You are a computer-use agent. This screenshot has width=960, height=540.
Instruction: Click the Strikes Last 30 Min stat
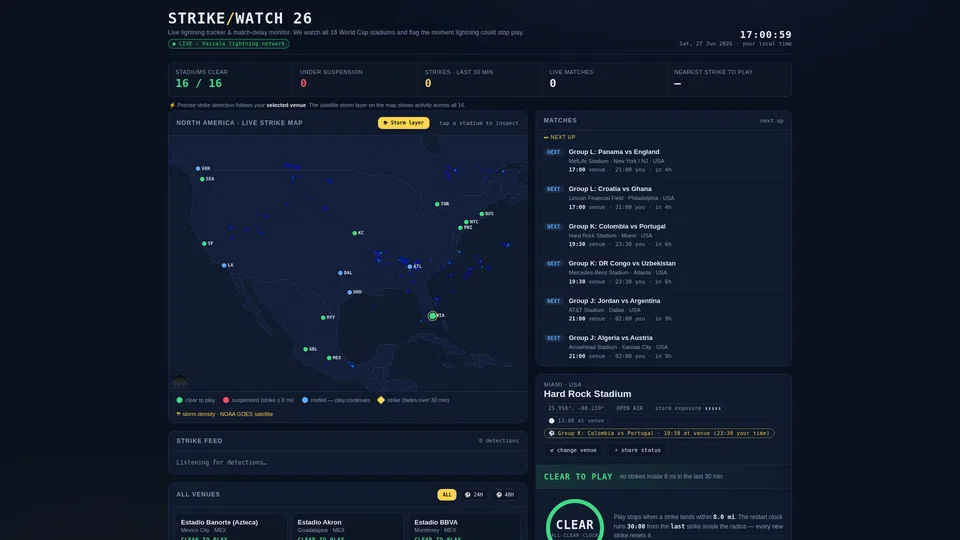pyautogui.click(x=480, y=79)
